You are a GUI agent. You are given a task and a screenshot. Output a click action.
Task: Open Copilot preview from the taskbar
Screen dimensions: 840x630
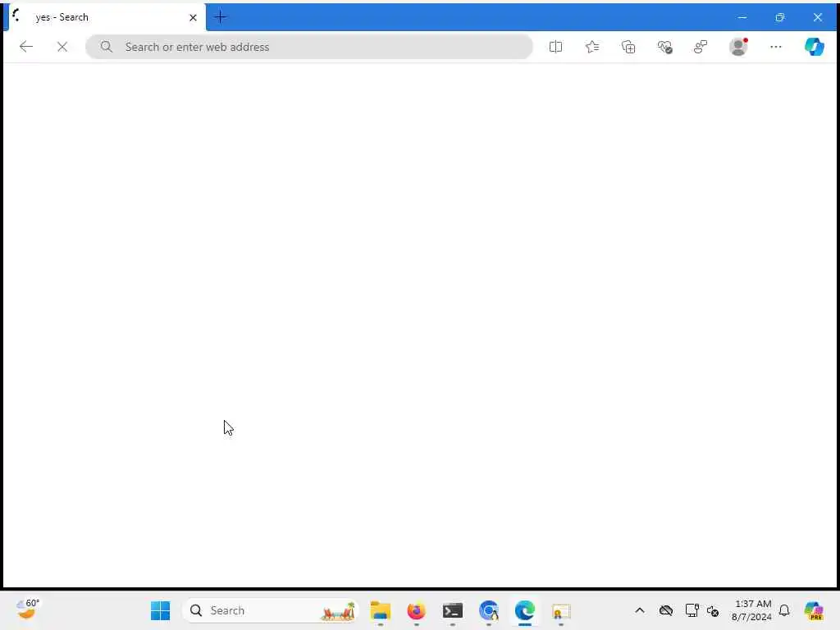(x=814, y=610)
